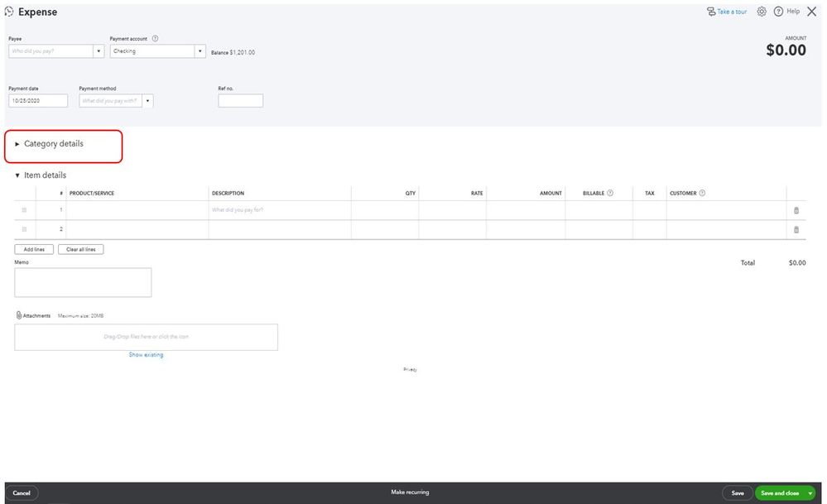Screen dimensions: 827x504
Task: Click the drag handle of line 2
Action: pos(24,229)
